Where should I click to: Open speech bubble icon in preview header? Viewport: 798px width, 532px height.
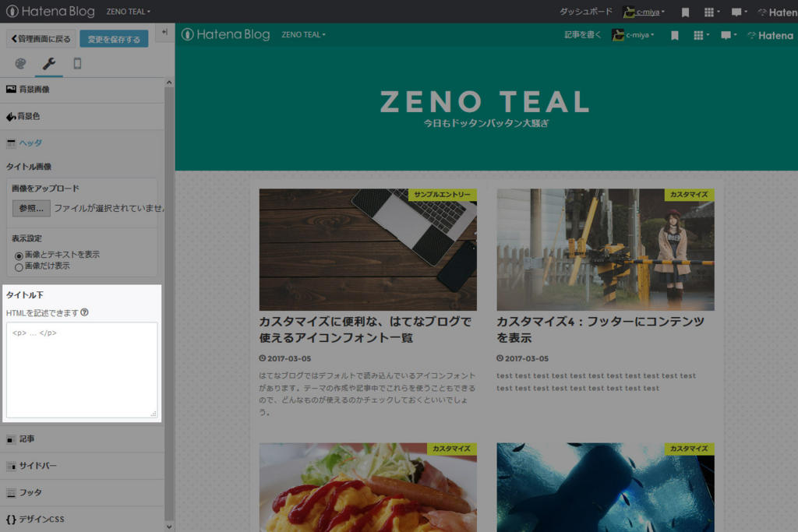(729, 35)
